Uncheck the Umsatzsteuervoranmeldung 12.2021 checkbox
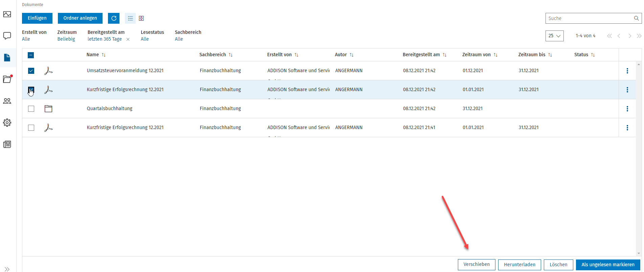 click(x=31, y=71)
